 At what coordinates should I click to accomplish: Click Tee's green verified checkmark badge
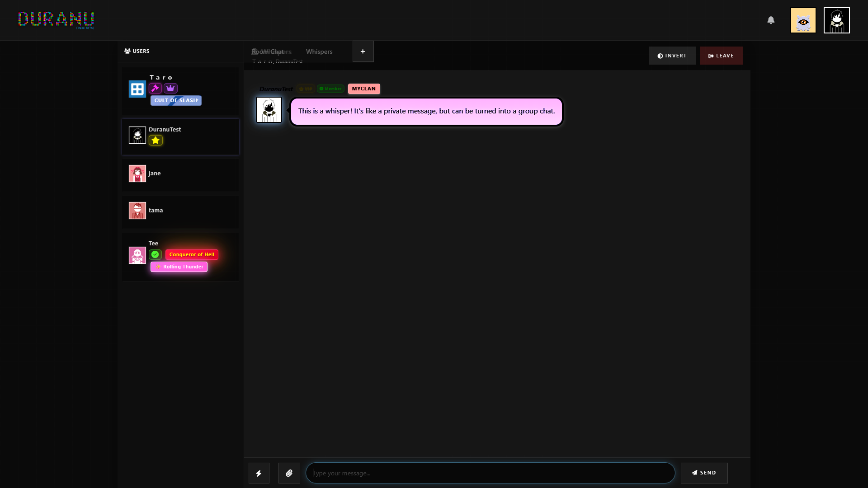pyautogui.click(x=155, y=254)
